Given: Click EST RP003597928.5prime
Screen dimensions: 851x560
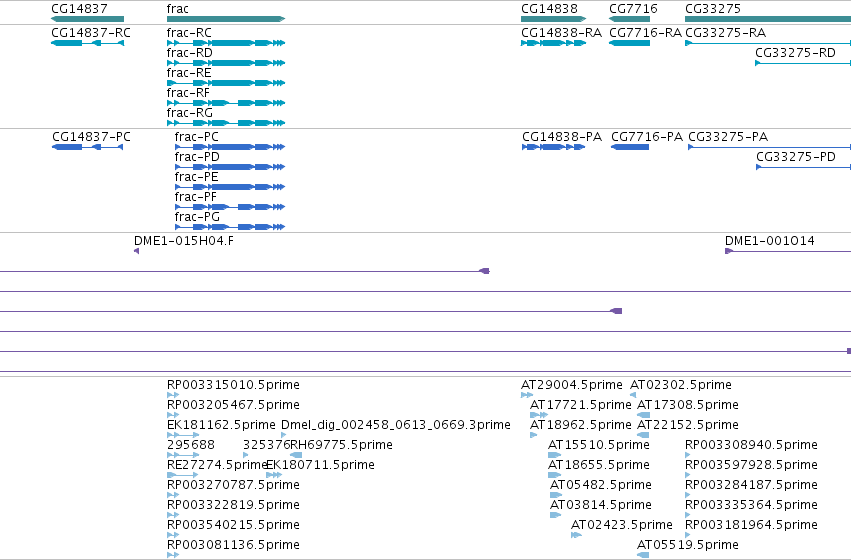Looking at the screenshot, I should pyautogui.click(x=688, y=475).
